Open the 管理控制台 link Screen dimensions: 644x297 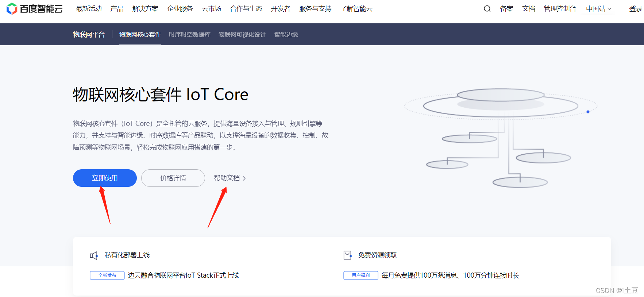pyautogui.click(x=560, y=9)
